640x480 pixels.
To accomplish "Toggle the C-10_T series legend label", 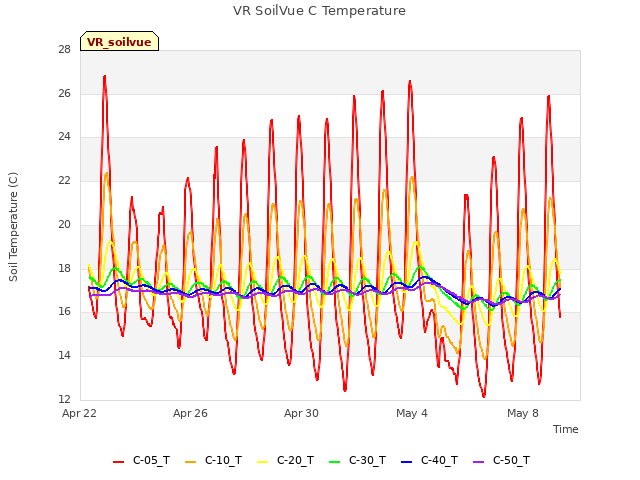I will click(x=223, y=460).
